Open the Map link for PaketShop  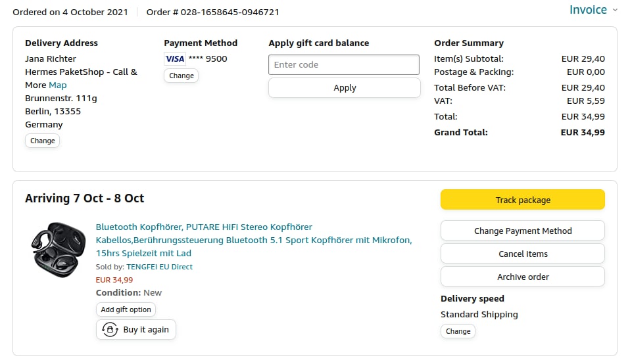58,85
